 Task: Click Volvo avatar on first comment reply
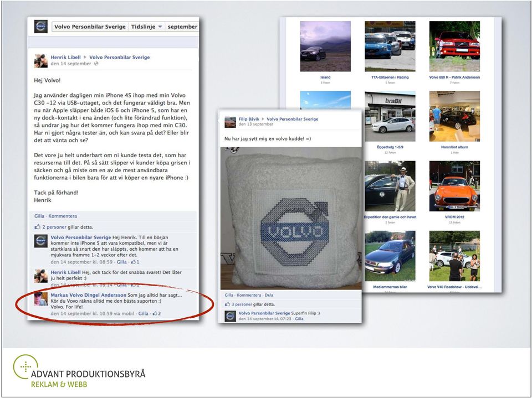(40, 241)
